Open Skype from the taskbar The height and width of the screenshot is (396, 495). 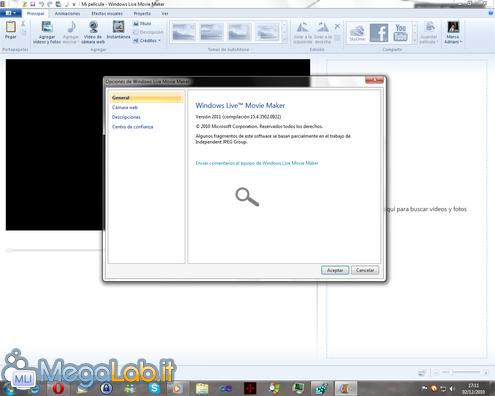[154, 388]
